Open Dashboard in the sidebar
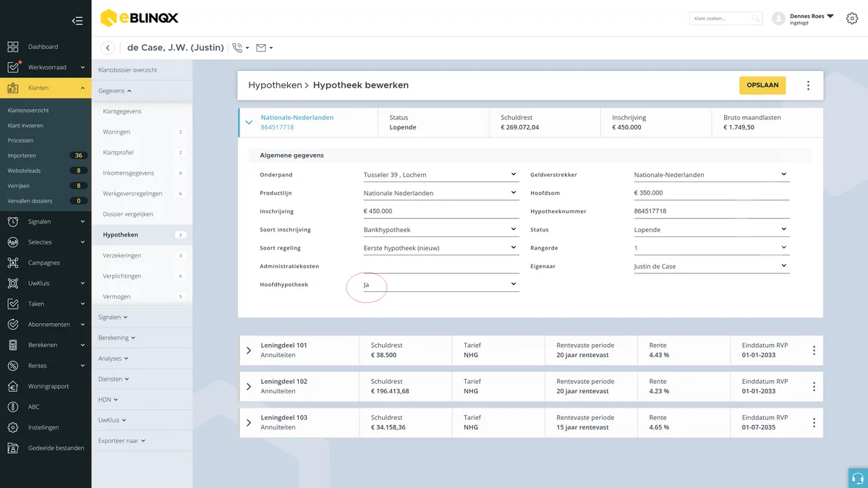Screen dimensions: 868x488 click(x=43, y=47)
